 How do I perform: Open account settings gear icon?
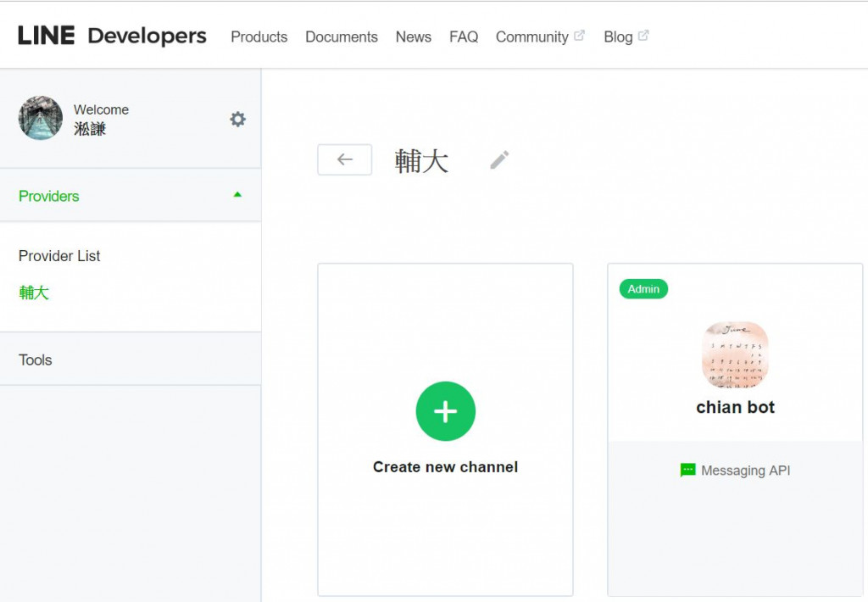click(x=237, y=119)
